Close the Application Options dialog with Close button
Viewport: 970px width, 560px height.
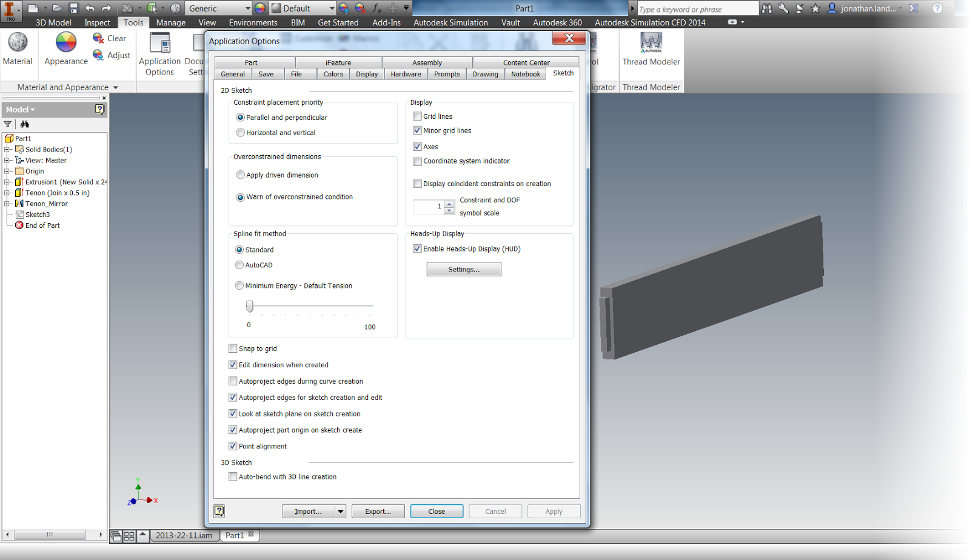tap(436, 512)
